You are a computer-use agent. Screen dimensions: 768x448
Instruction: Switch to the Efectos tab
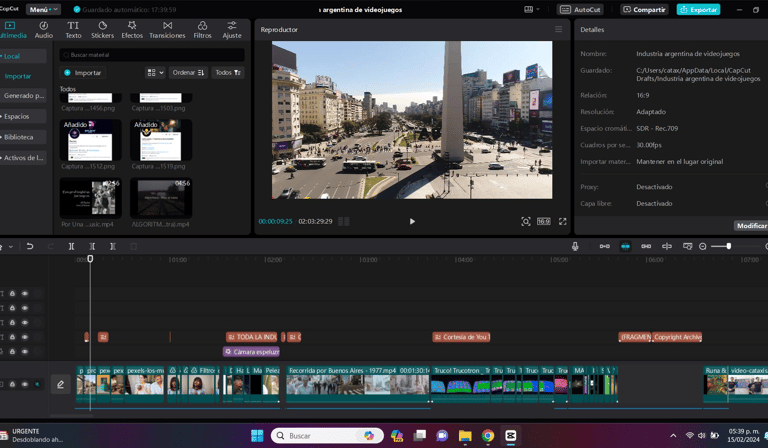132,30
